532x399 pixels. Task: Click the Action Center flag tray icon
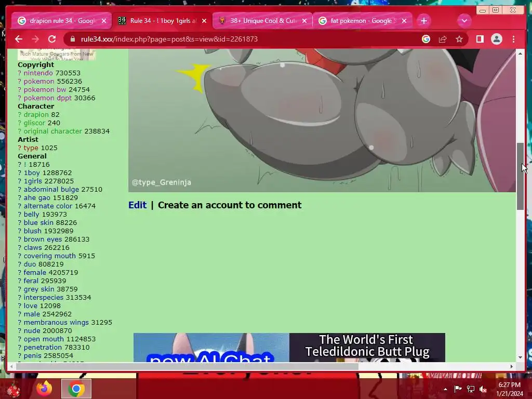pos(458,389)
